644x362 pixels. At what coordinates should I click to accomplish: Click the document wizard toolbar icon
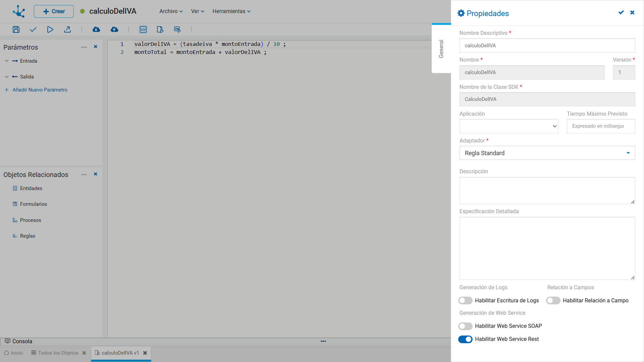pos(160,29)
